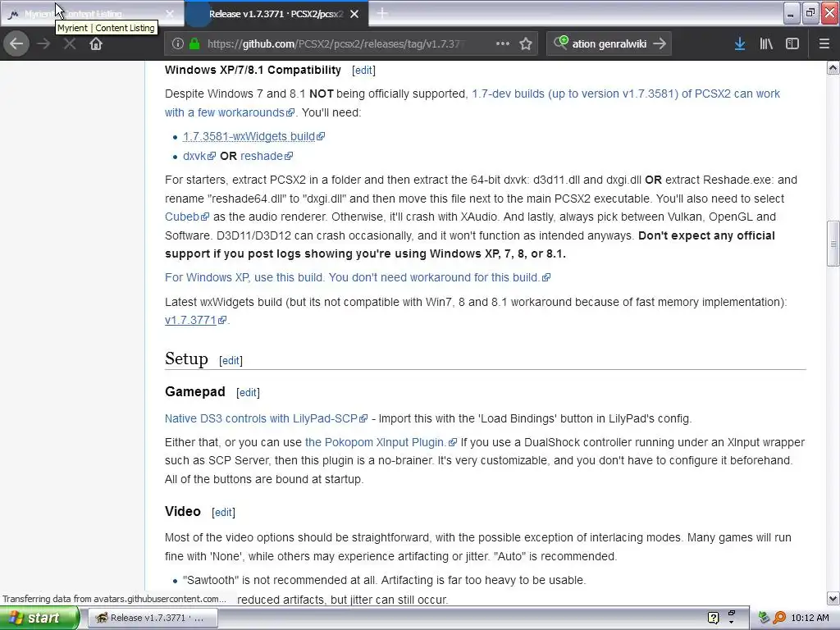Stop loading the page
The height and width of the screenshot is (630, 840).
[70, 44]
